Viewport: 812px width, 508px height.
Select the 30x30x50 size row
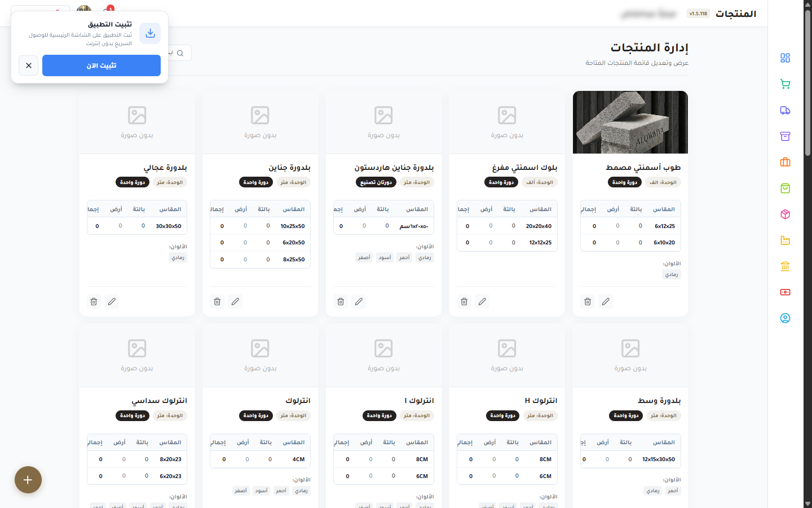(x=137, y=226)
